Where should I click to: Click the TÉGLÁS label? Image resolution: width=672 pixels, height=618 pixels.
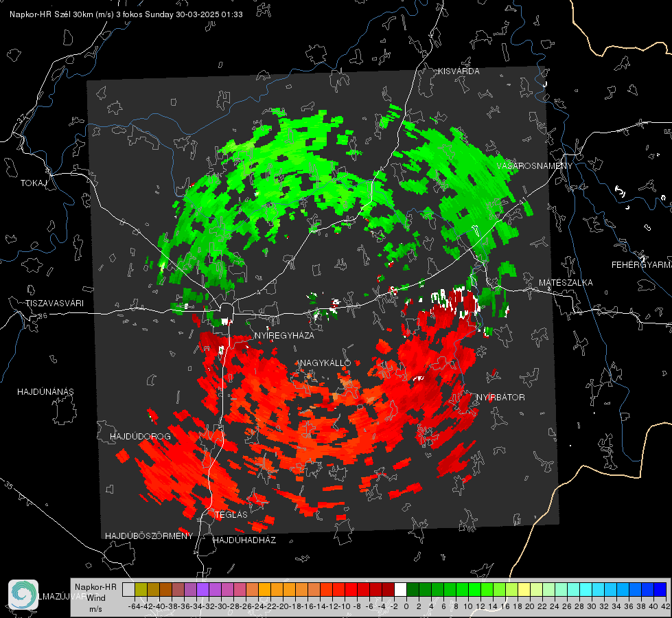click(x=231, y=514)
